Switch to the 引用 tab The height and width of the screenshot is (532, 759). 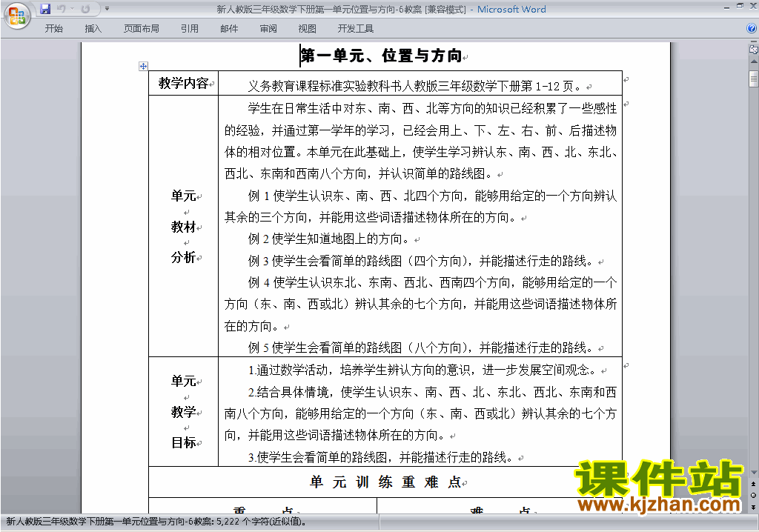[190, 29]
